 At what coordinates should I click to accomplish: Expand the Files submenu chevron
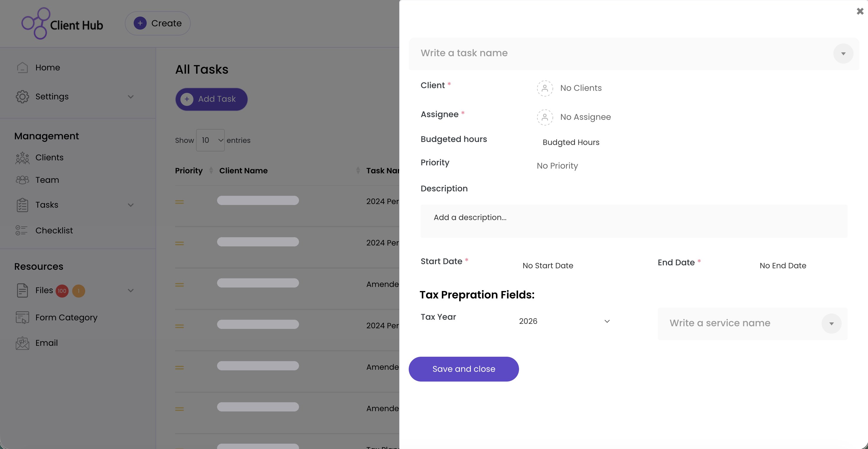click(131, 290)
